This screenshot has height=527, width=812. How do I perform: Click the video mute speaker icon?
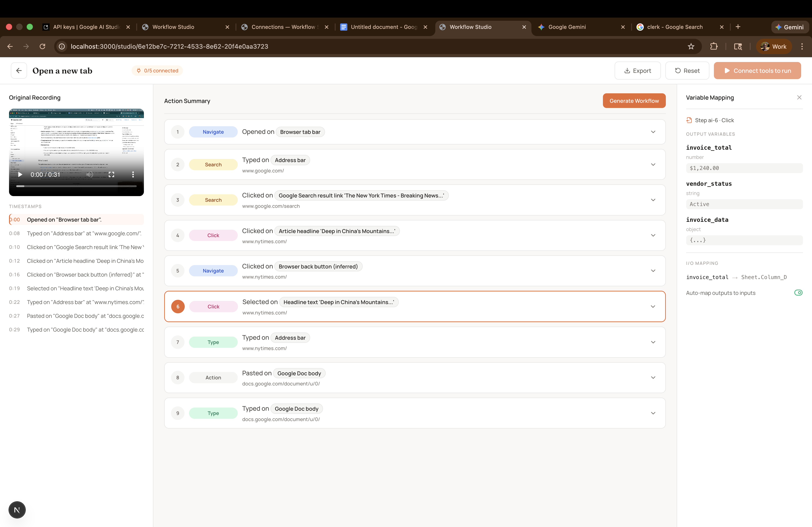pos(89,174)
